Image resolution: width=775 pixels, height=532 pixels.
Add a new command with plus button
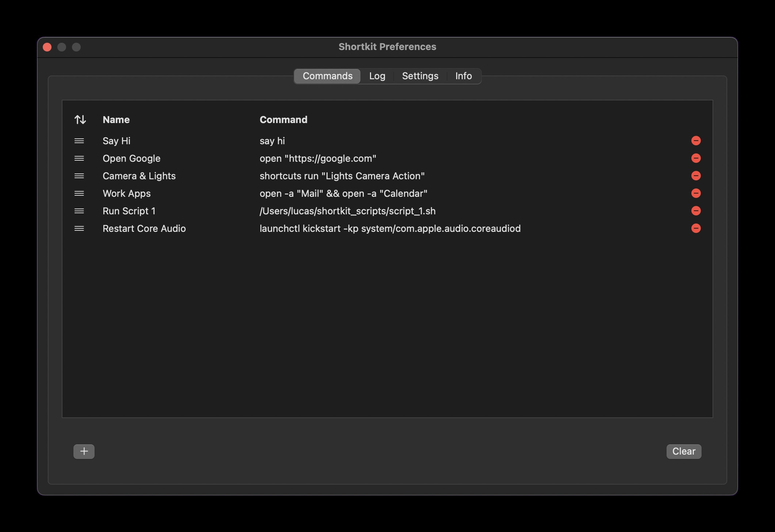tap(84, 451)
